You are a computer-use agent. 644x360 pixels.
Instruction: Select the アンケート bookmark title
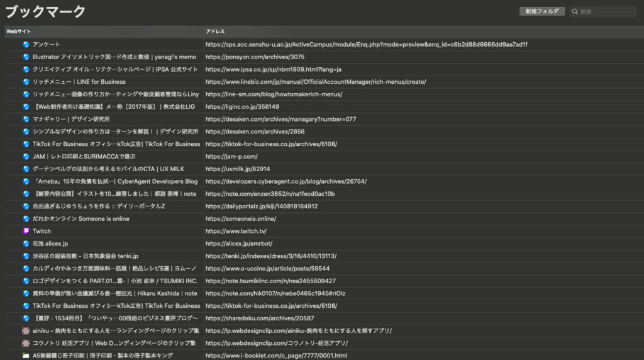(47, 45)
